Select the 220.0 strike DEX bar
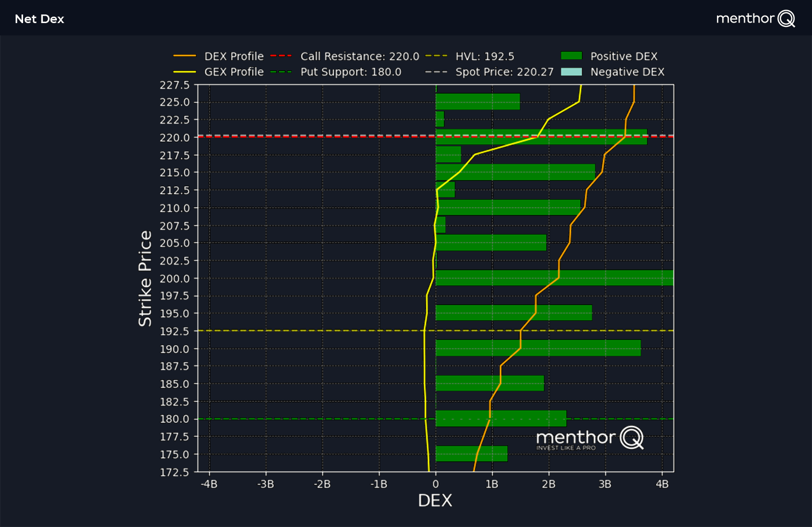This screenshot has height=527, width=812. (541, 137)
